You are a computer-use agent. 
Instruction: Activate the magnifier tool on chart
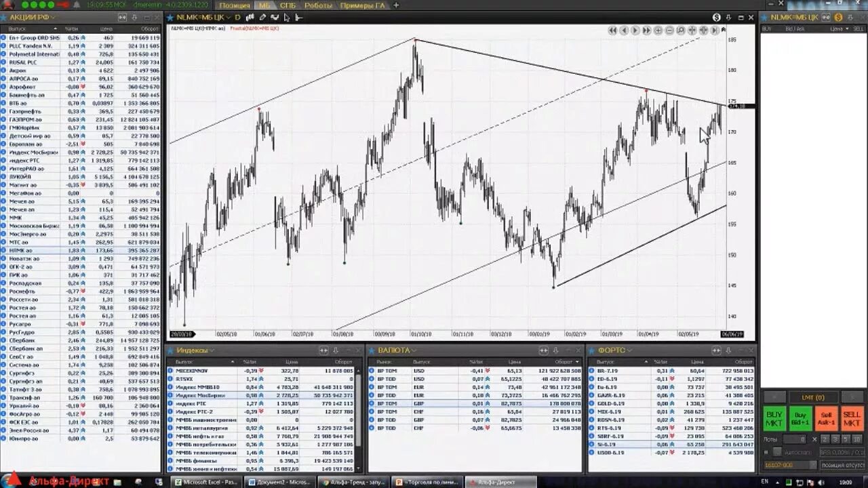[x=681, y=30]
